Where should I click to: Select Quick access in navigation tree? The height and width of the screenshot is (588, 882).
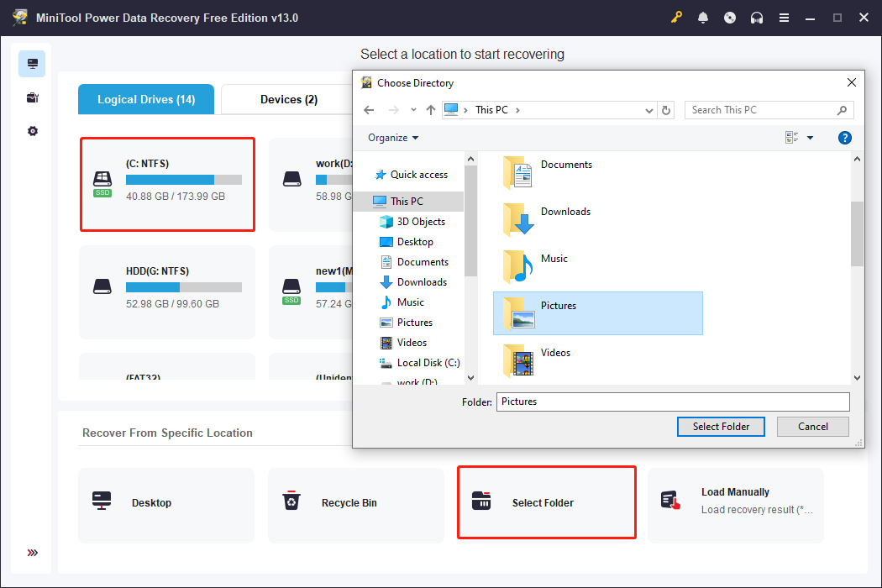click(412, 175)
